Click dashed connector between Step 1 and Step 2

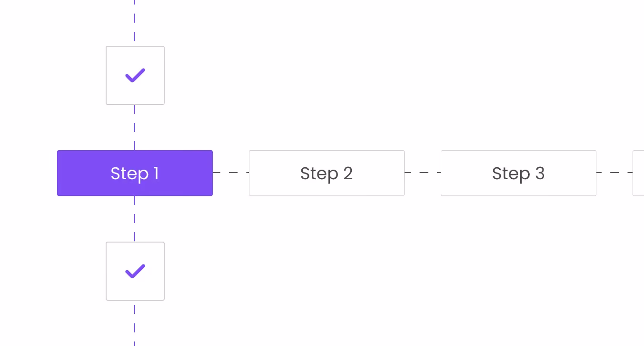coord(231,173)
